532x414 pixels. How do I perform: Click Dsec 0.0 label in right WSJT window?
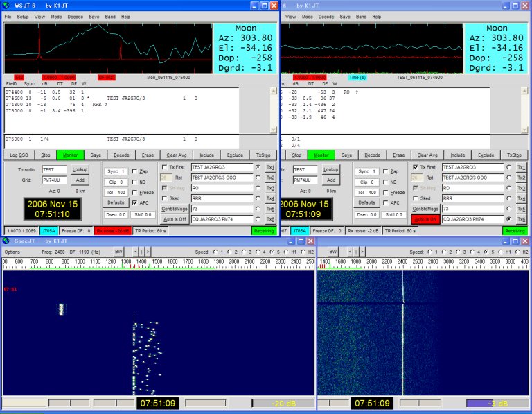[366, 215]
